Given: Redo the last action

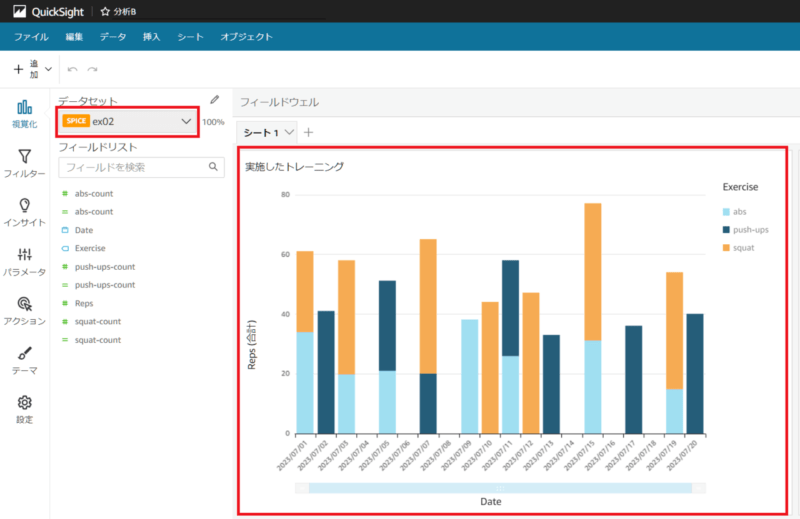Looking at the screenshot, I should point(92,69).
